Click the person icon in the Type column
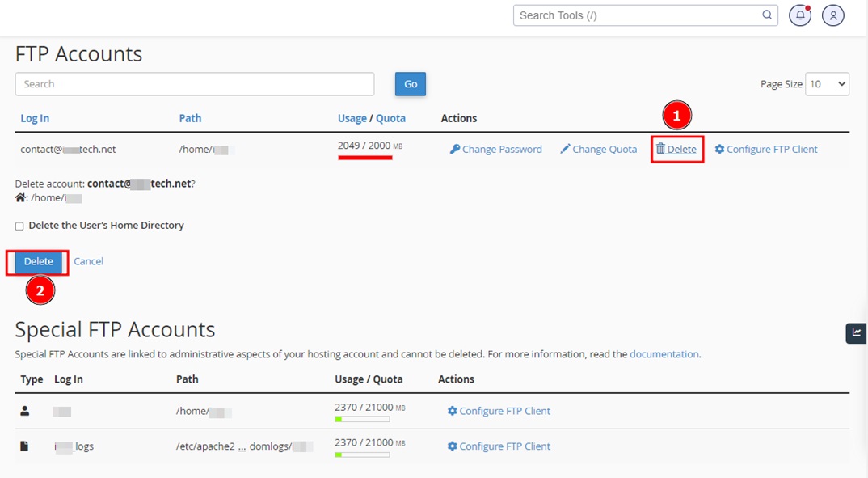Viewport: 868px width, 478px height. click(x=25, y=411)
